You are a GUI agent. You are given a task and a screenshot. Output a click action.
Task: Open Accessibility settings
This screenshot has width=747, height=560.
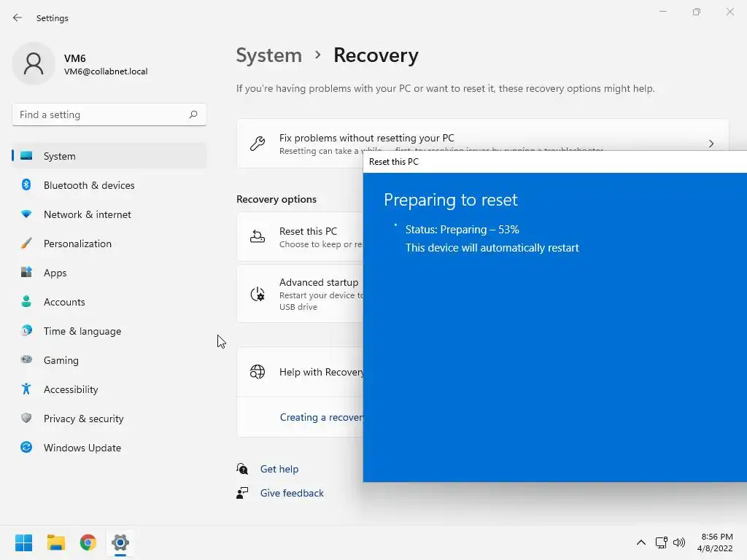coord(109,389)
